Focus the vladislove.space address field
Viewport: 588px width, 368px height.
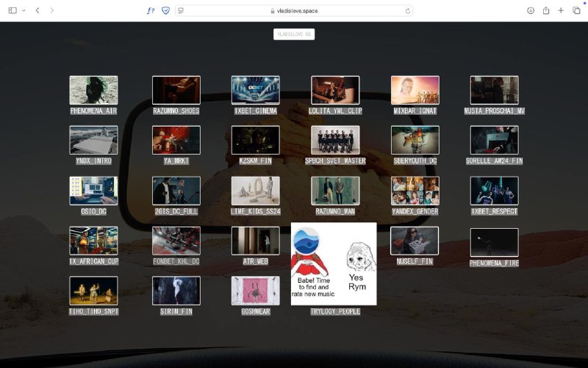[294, 11]
